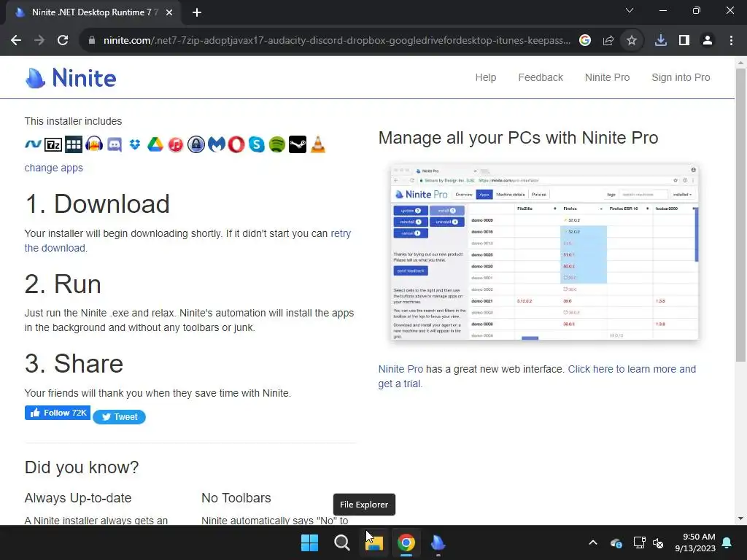Open the clock and date flyout
This screenshot has height=560, width=747.
pos(695,542)
